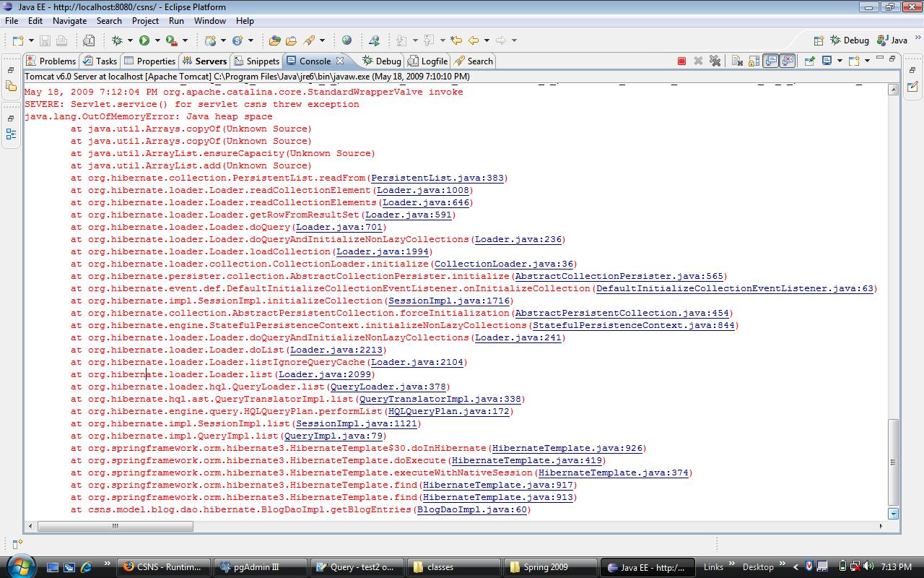Screen dimensions: 924x578
Task: Follow the BlogDaoImpl.java:60 stack trace link
Action: [x=471, y=509]
